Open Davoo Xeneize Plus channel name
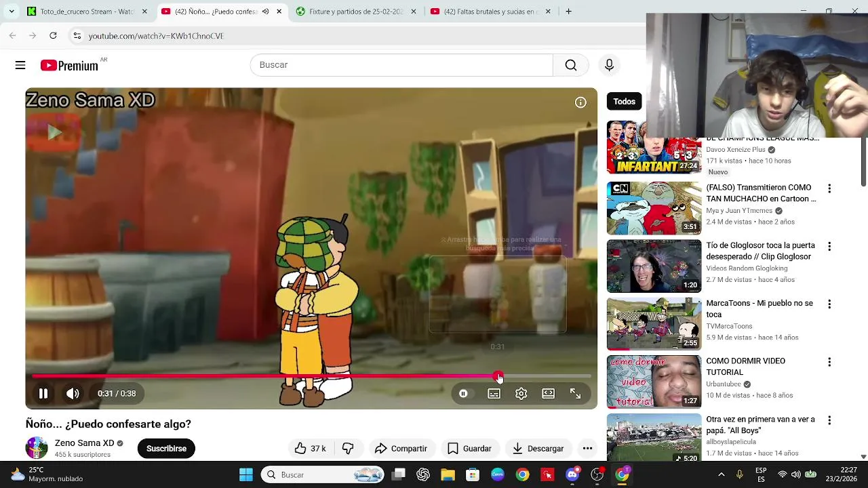Image resolution: width=868 pixels, height=488 pixels. [x=735, y=150]
